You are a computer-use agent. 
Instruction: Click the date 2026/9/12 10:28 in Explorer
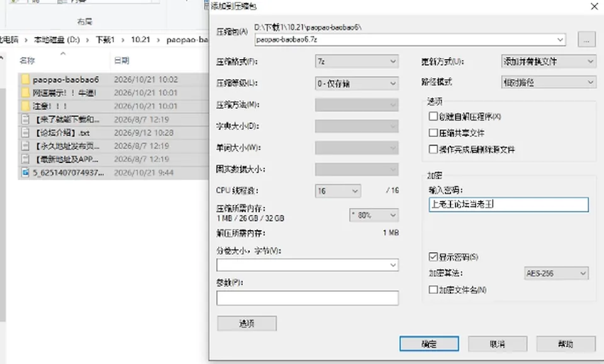[143, 133]
